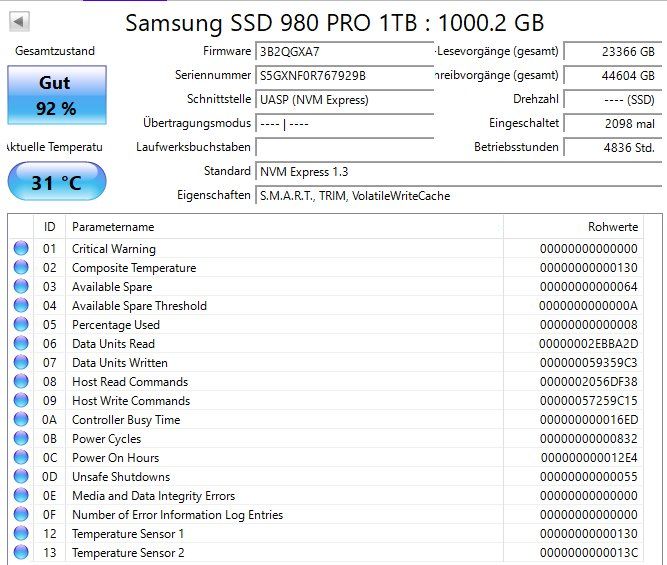Click the Betriebsstunden value 4836 Std.
Screen dimensions: 667x565
(x=613, y=148)
